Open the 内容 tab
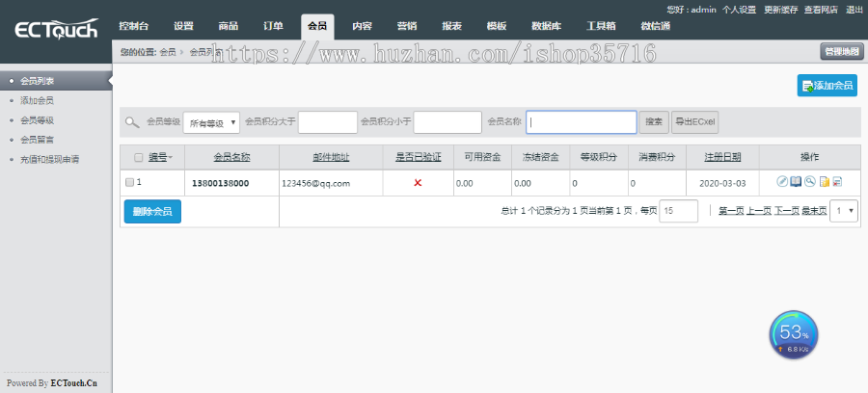868x393 pixels. (x=362, y=26)
